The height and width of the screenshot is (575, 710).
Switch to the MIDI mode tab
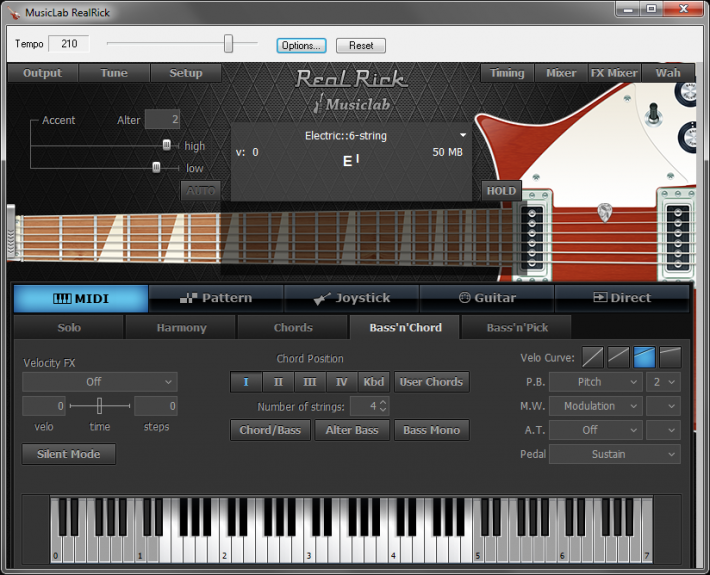(x=81, y=298)
